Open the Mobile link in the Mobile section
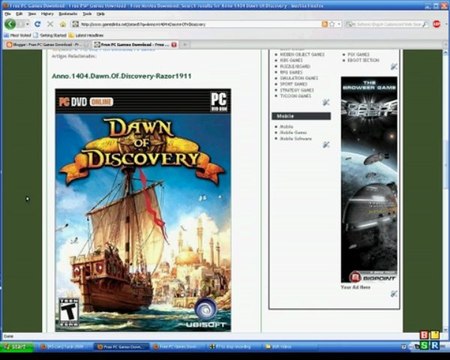Image resolution: width=450 pixels, height=360 pixels. [x=286, y=127]
